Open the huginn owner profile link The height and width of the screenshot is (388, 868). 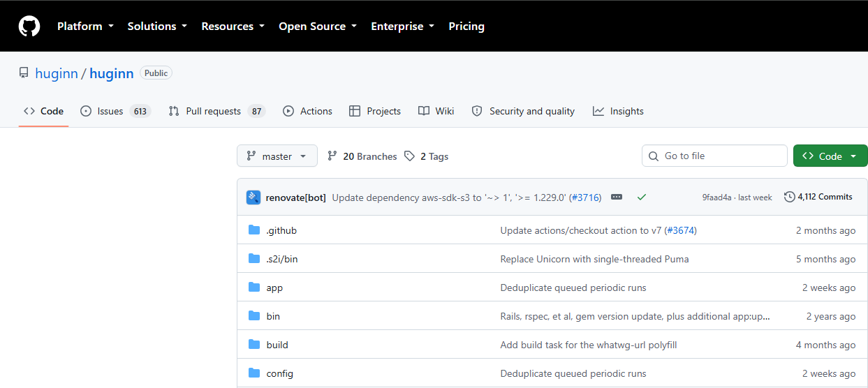pos(57,73)
